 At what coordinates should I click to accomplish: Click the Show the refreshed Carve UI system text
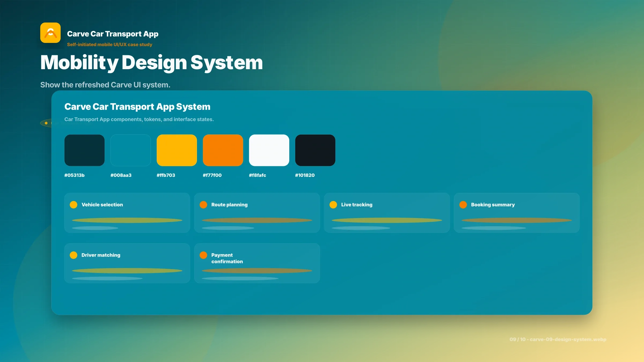(x=105, y=85)
